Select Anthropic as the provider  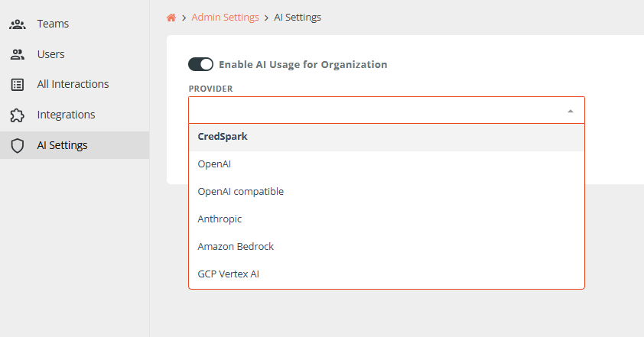coord(386,219)
